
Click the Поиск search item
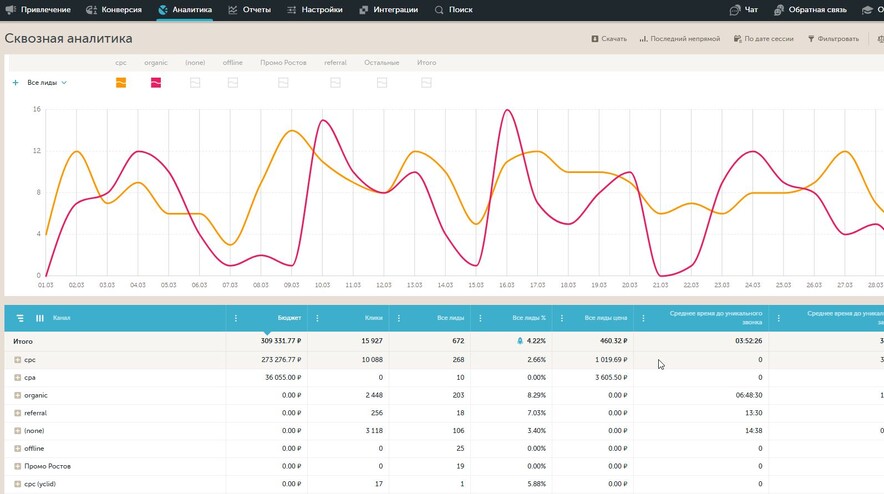point(454,10)
